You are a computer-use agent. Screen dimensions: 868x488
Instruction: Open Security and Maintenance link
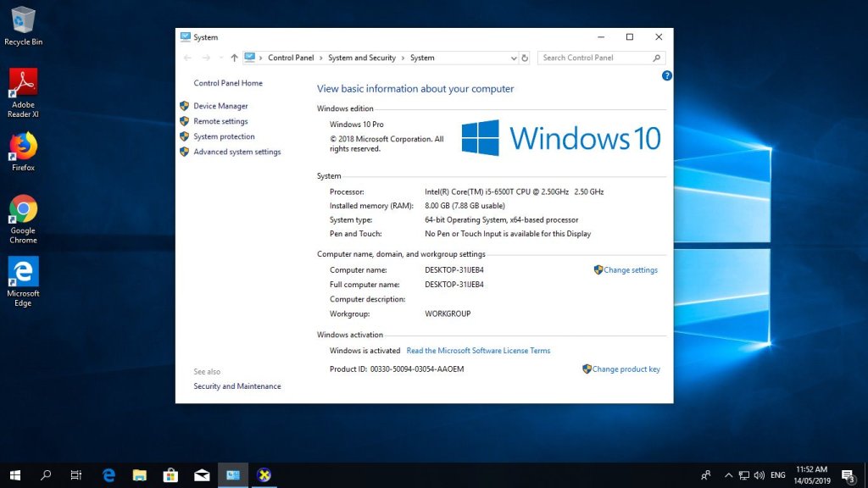point(237,386)
